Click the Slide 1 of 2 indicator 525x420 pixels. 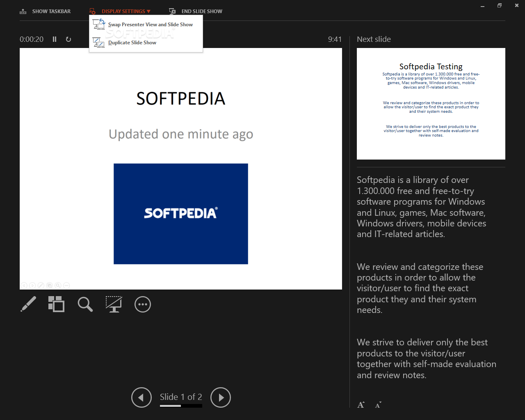(181, 397)
